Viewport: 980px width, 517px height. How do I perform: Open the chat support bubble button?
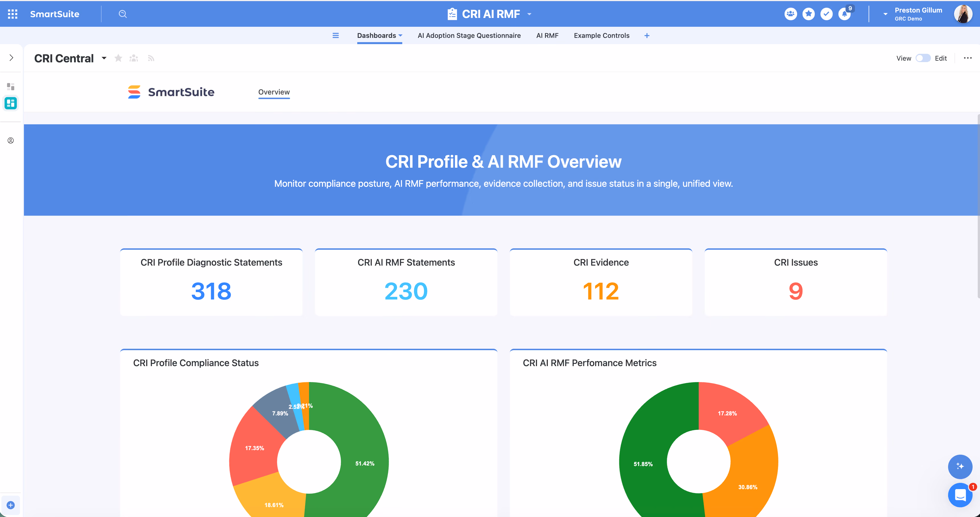point(960,495)
